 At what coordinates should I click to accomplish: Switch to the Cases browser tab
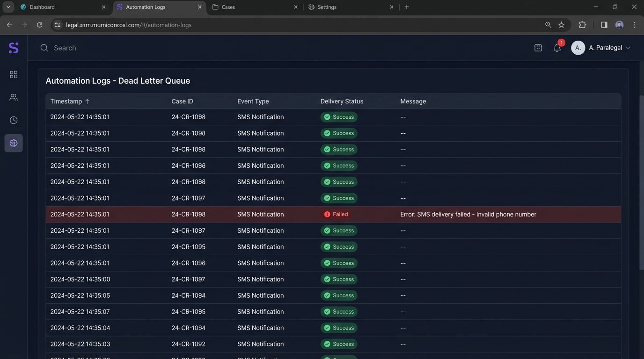[228, 7]
